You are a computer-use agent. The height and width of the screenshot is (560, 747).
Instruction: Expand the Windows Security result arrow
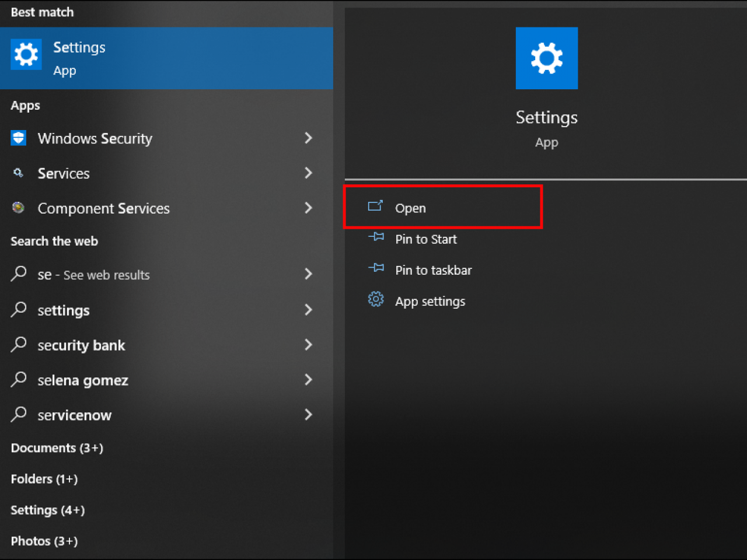tap(309, 138)
